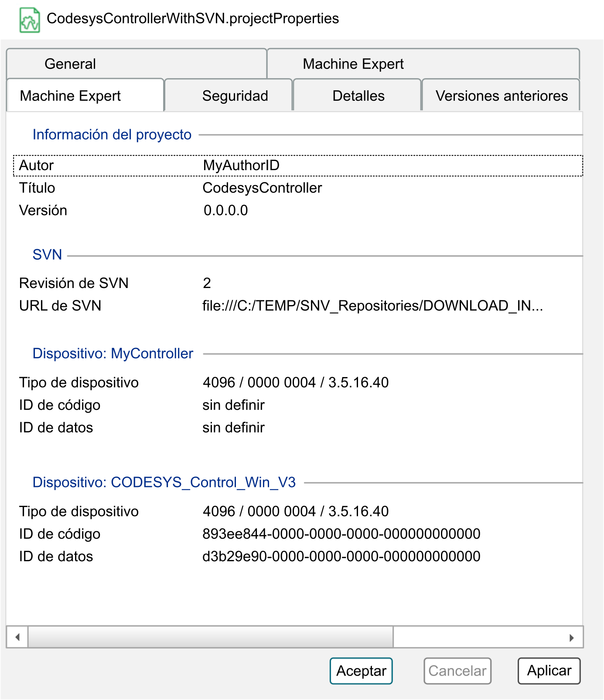Select CODESYS_Control_Win_V3 ID de código label

coord(60,534)
